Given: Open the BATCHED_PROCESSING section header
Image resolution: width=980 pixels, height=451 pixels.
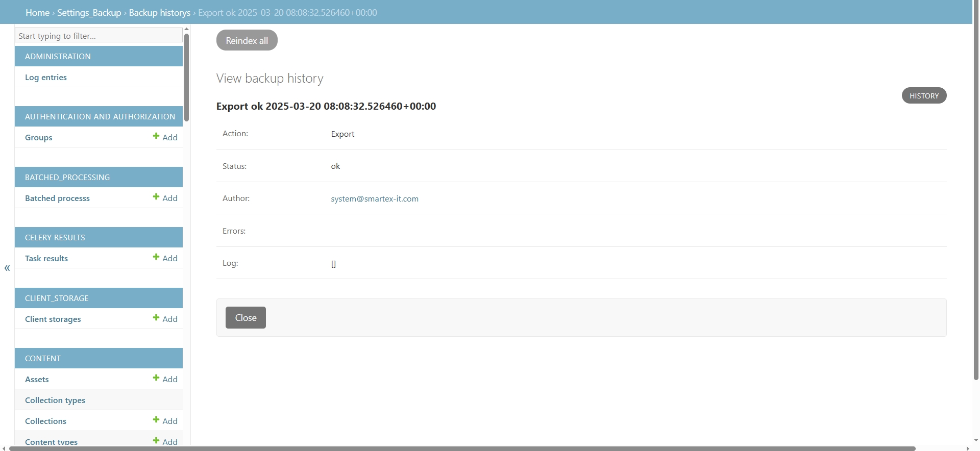Looking at the screenshot, I should tap(99, 177).
